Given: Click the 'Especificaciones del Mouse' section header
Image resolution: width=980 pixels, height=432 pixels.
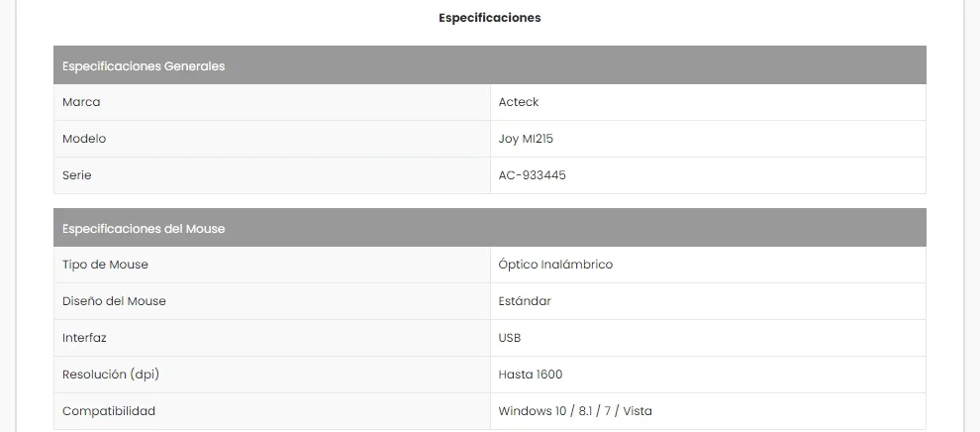Looking at the screenshot, I should [144, 229].
